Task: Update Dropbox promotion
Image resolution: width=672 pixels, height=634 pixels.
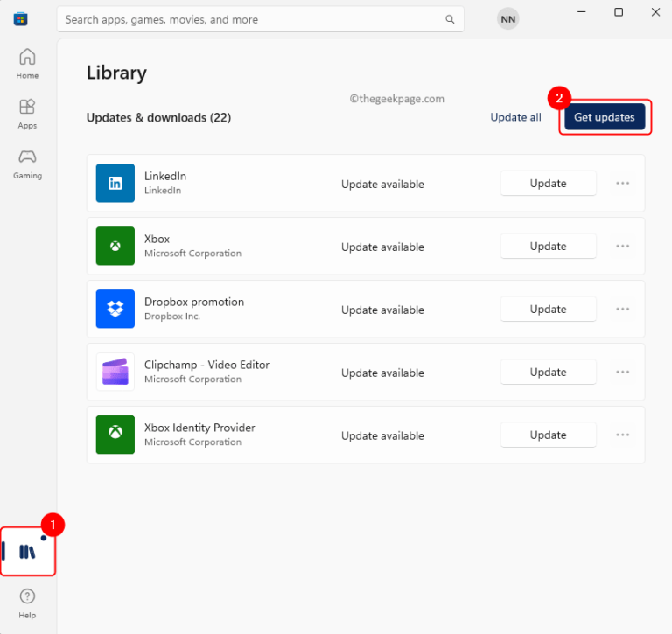Action: tap(548, 309)
